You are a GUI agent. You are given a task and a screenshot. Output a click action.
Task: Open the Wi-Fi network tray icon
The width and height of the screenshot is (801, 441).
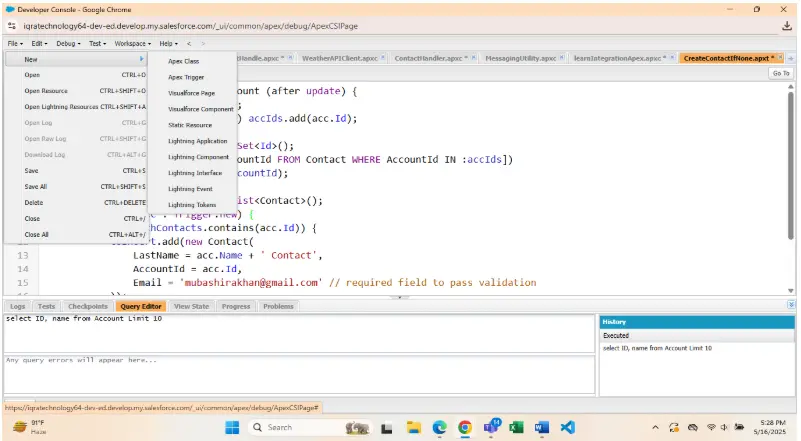point(711,427)
